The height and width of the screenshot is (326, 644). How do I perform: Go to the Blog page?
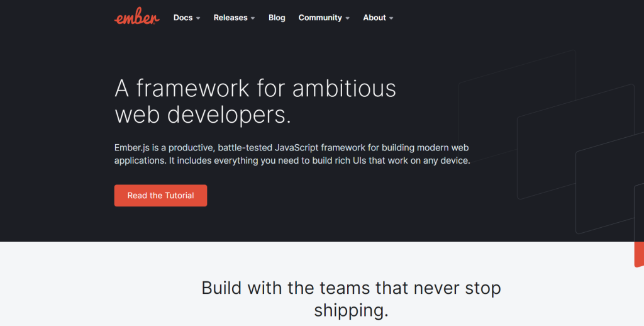(277, 18)
